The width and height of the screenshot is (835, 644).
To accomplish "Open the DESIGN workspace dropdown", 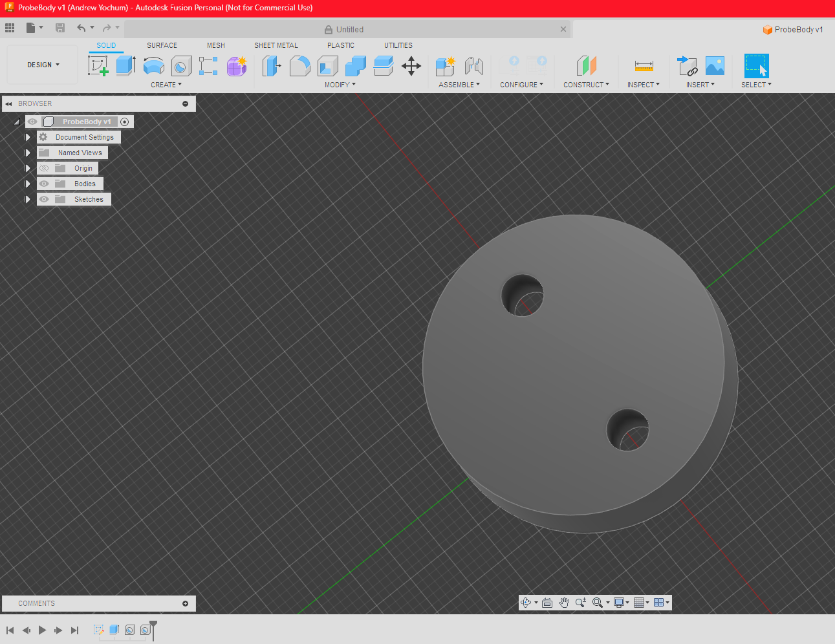I will [43, 65].
